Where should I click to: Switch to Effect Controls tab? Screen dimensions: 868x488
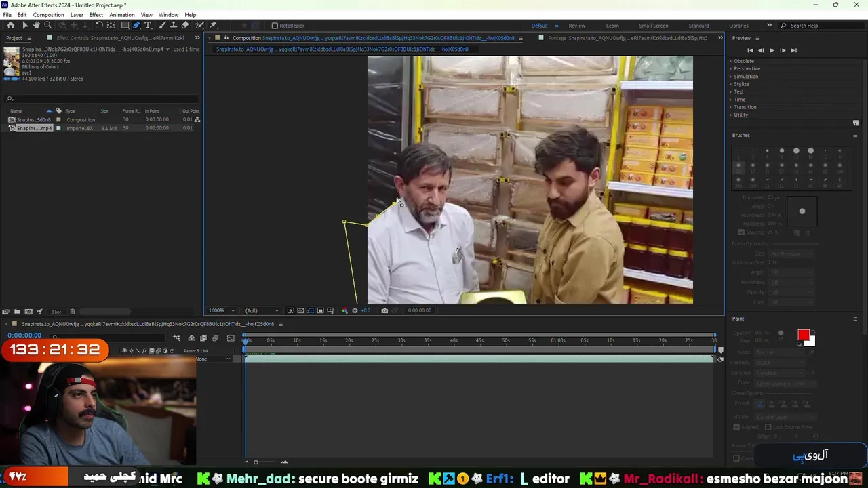[120, 38]
